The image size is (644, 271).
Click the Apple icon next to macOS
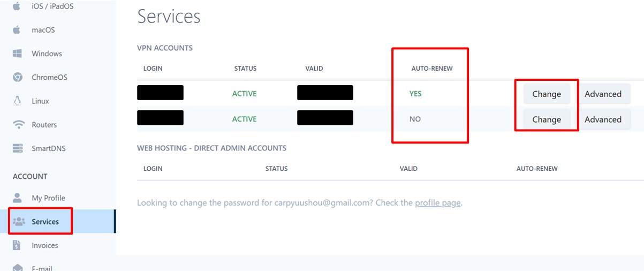tap(17, 30)
